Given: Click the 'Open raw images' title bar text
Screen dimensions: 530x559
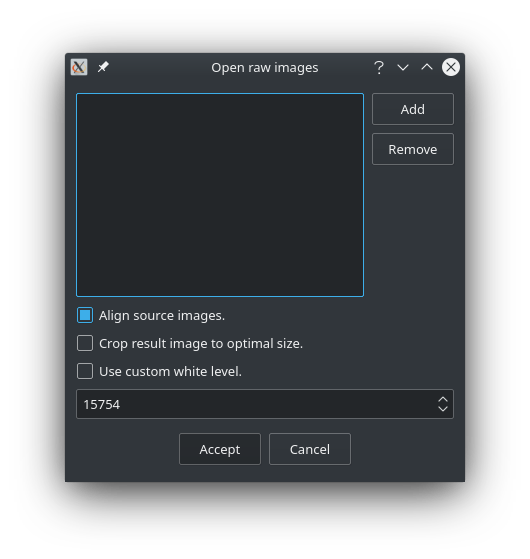Looking at the screenshot, I should [x=264, y=68].
